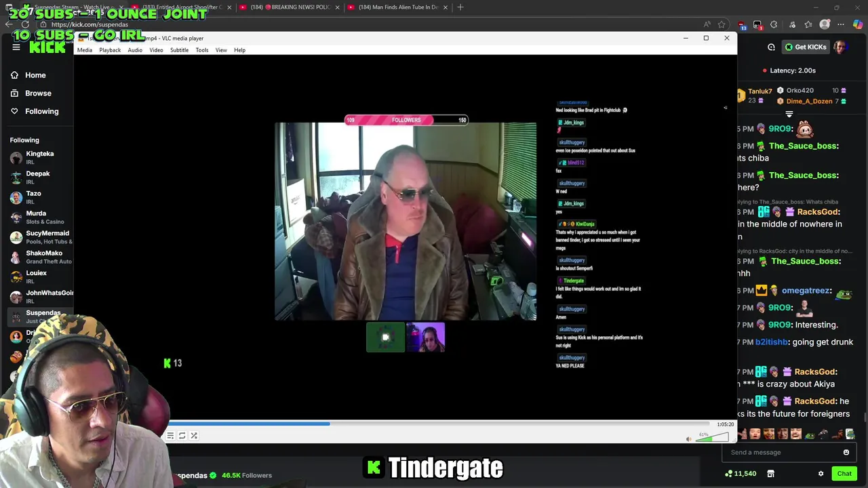The width and height of the screenshot is (868, 488).
Task: Open new browser tab with plus
Action: coord(460,7)
